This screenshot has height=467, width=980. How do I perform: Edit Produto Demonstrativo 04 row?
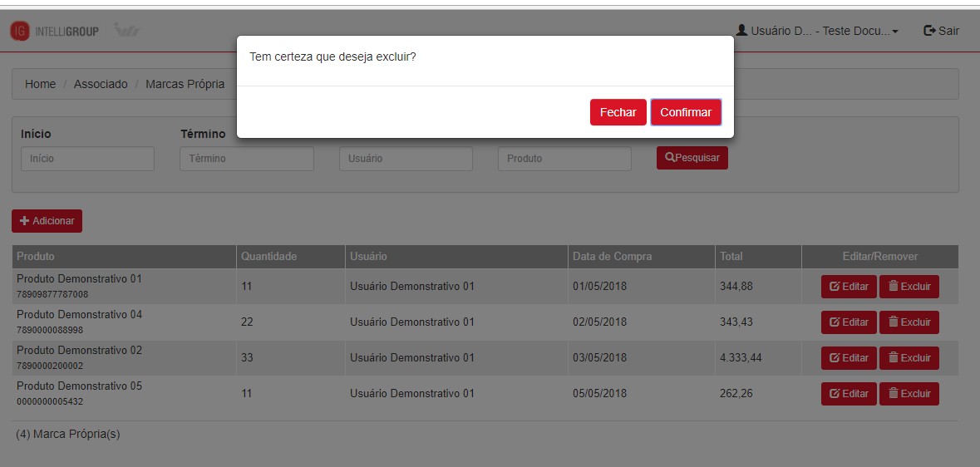click(x=848, y=322)
